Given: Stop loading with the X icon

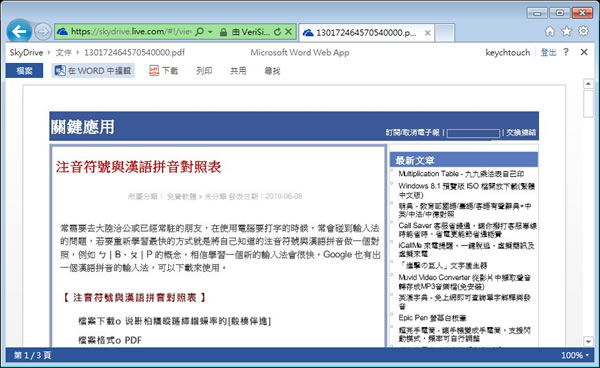Looking at the screenshot, I should [289, 32].
